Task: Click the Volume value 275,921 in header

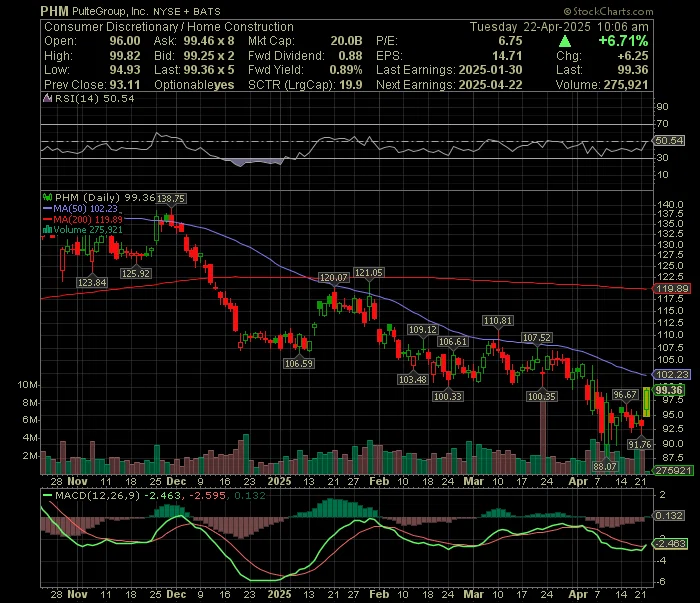Action: coord(626,85)
